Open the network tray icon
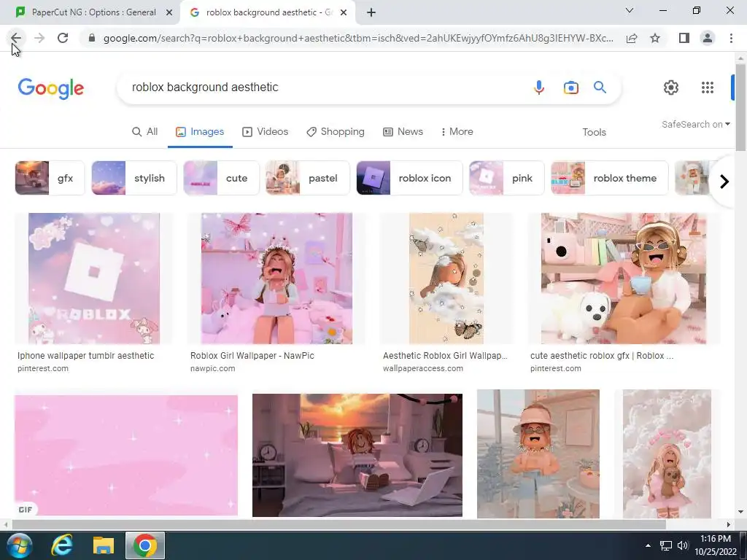 tap(666, 545)
